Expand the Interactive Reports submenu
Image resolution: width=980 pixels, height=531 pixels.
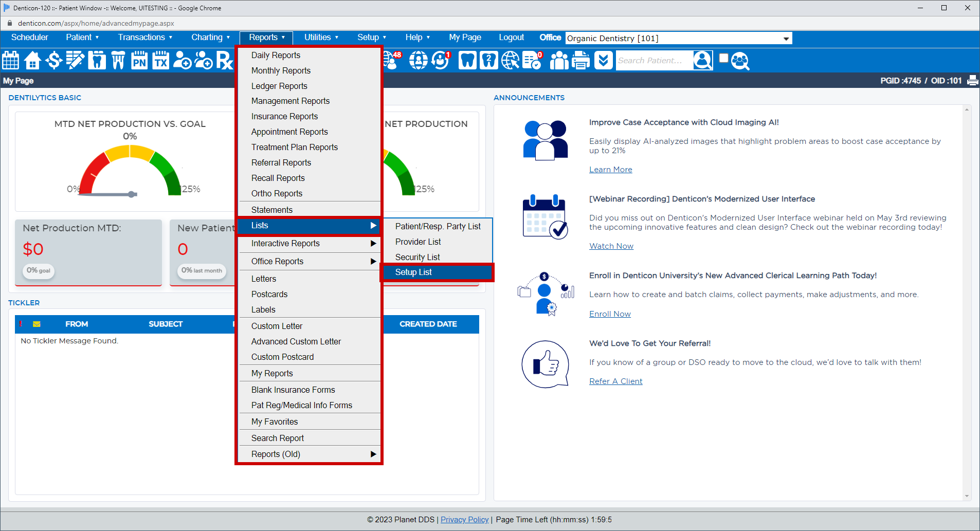pyautogui.click(x=285, y=243)
